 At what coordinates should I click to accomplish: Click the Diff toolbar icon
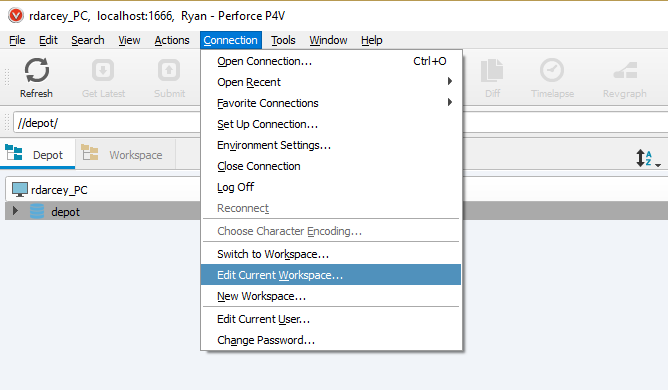[x=492, y=70]
